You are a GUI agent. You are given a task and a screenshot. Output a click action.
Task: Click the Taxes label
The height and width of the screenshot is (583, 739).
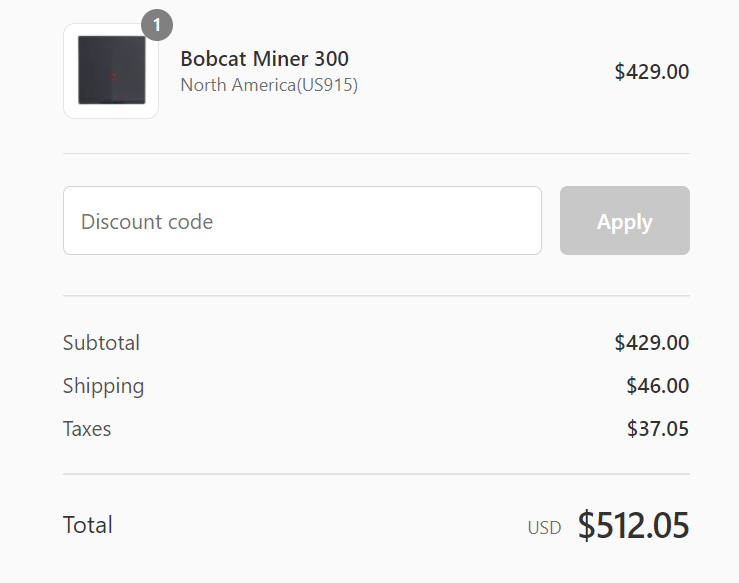(x=87, y=429)
